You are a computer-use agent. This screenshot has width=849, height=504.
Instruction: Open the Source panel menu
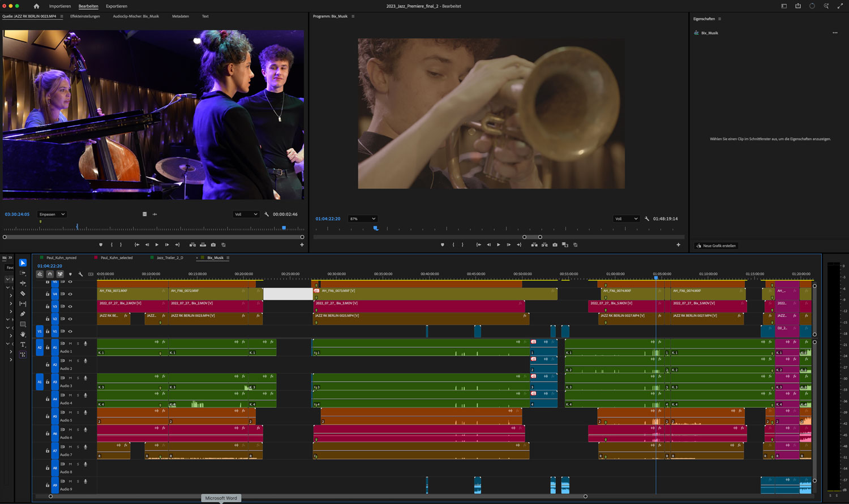62,16
